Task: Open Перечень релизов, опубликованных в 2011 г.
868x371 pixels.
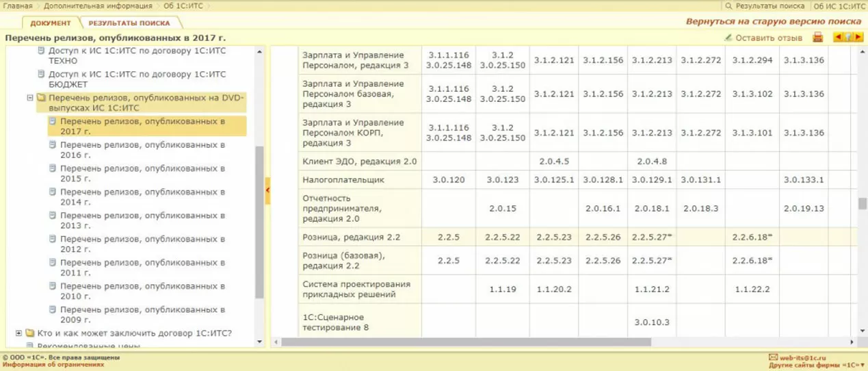Action: [142, 268]
